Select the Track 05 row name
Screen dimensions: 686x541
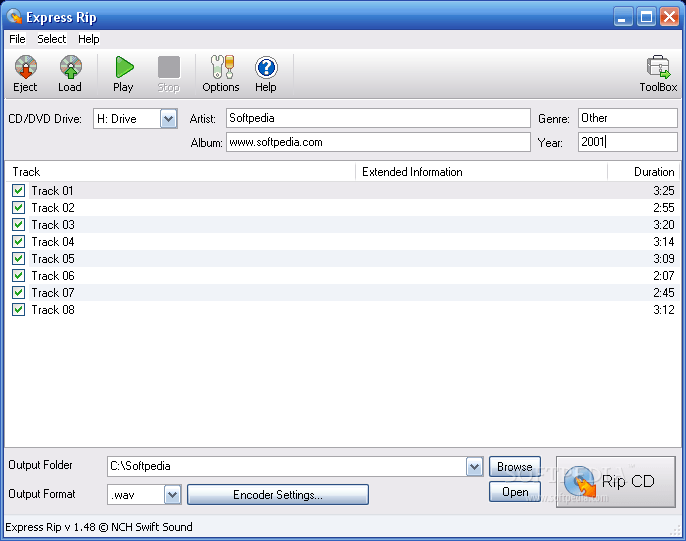click(53, 259)
